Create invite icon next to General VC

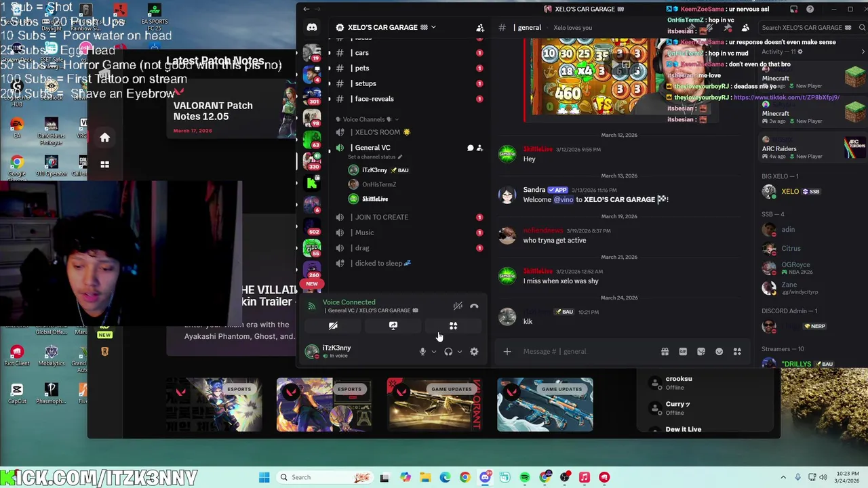[479, 148]
